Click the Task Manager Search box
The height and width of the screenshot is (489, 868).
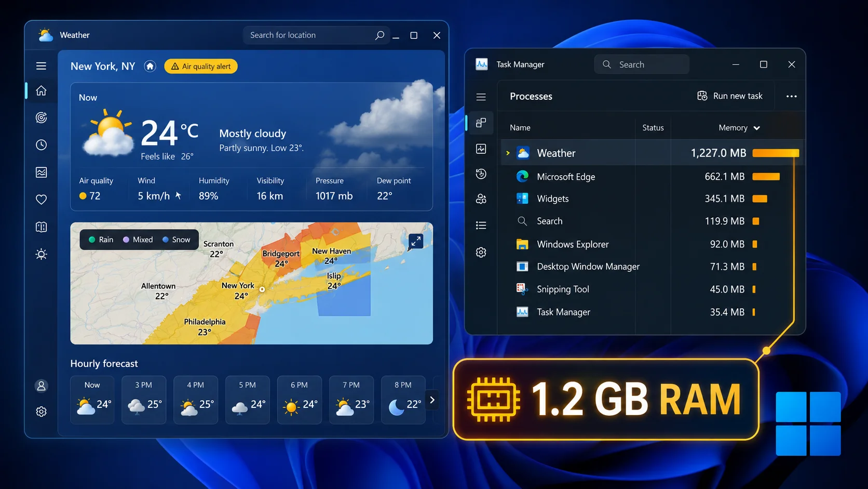point(642,64)
